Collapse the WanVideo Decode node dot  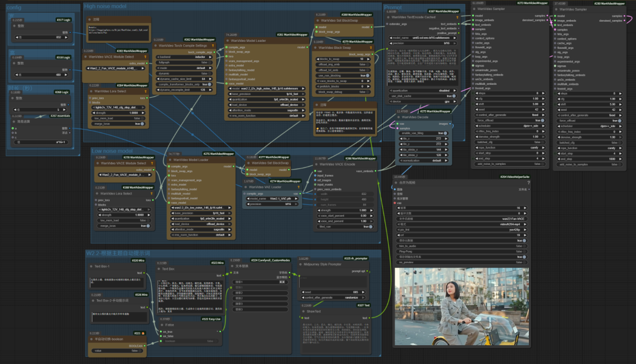(x=398, y=117)
